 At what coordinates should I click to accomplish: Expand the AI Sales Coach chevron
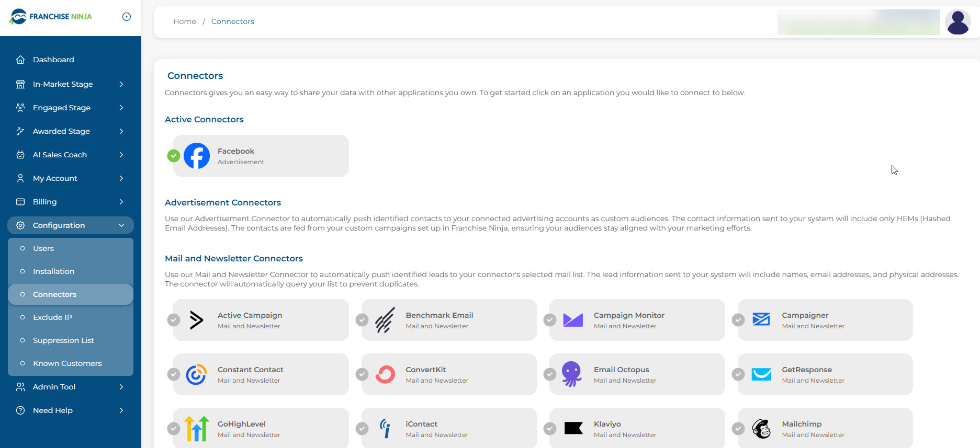click(x=121, y=155)
